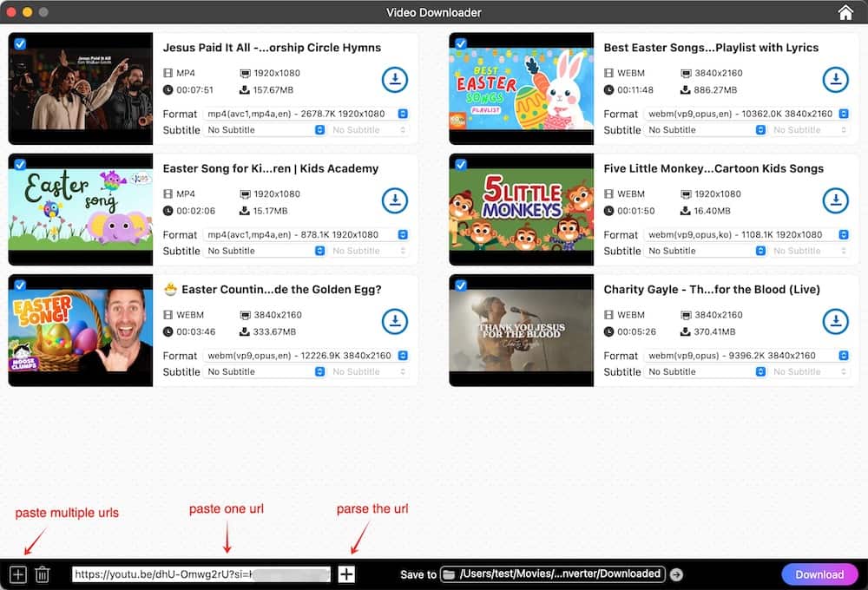Deselect the Charity Gayle video checkbox
The width and height of the screenshot is (868, 590).
461,285
